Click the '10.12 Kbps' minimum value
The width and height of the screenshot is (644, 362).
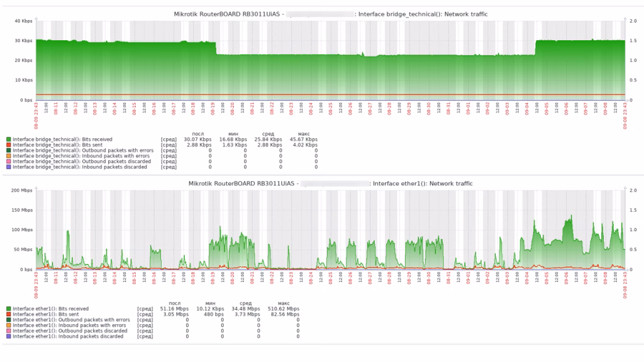210,309
